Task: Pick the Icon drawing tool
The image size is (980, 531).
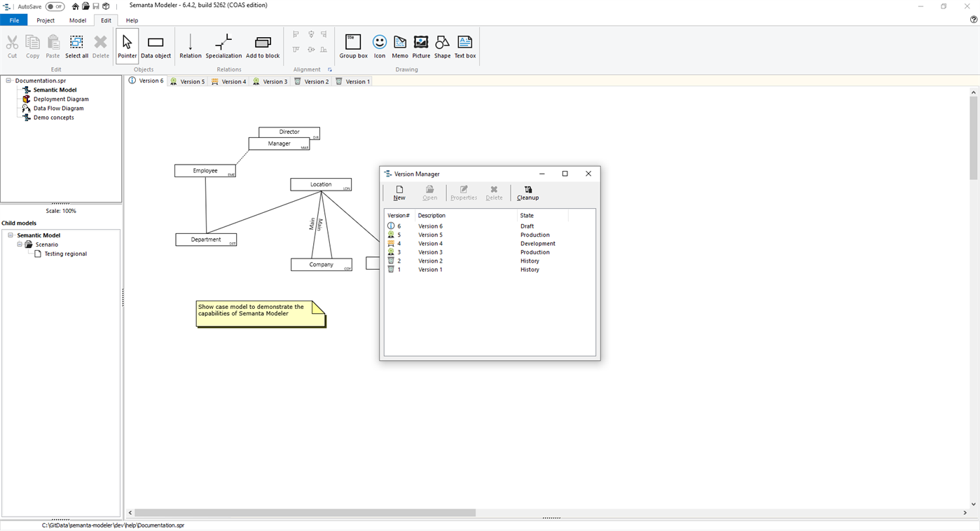Action: point(379,44)
